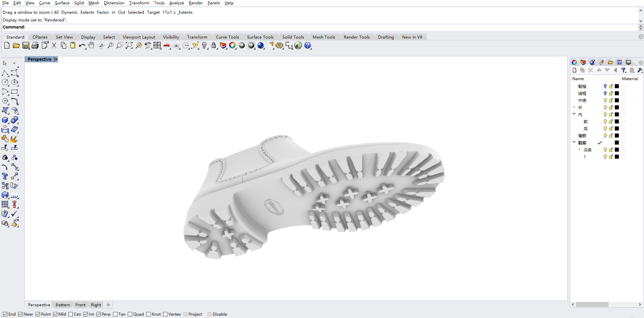
Task: Select the Pan hand tool
Action: [x=91, y=46]
